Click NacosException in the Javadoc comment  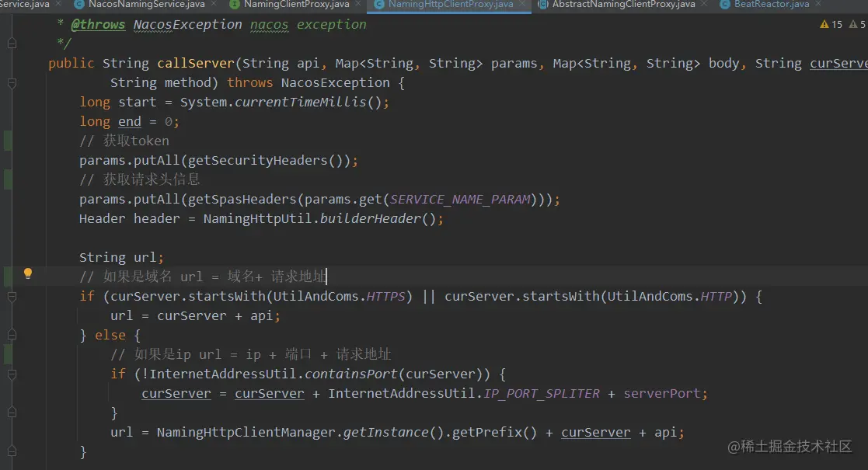tap(187, 24)
